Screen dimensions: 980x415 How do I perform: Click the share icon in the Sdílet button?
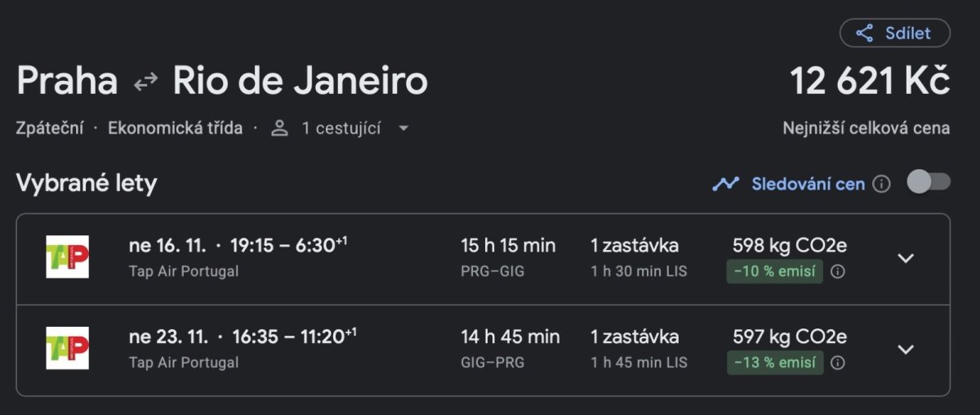click(x=864, y=33)
